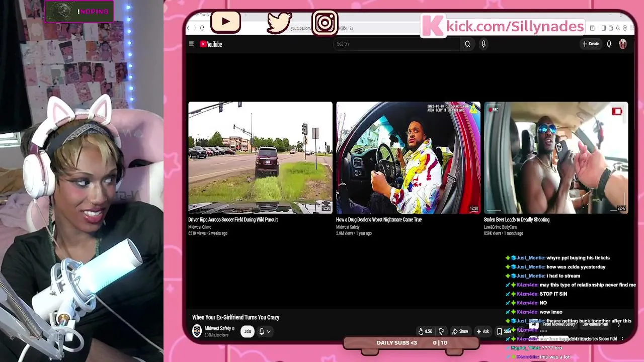The image size is (644, 362).
Task: Open the Share dialog
Action: [460, 331]
